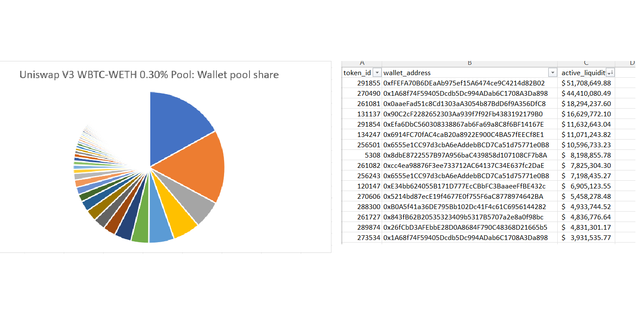Select column C header
644x322 pixels.
[x=586, y=63]
